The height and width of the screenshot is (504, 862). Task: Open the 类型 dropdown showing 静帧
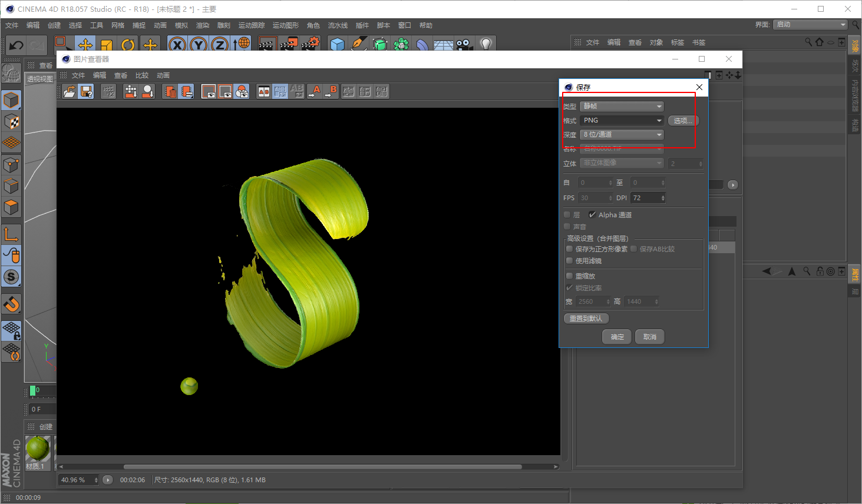click(622, 107)
